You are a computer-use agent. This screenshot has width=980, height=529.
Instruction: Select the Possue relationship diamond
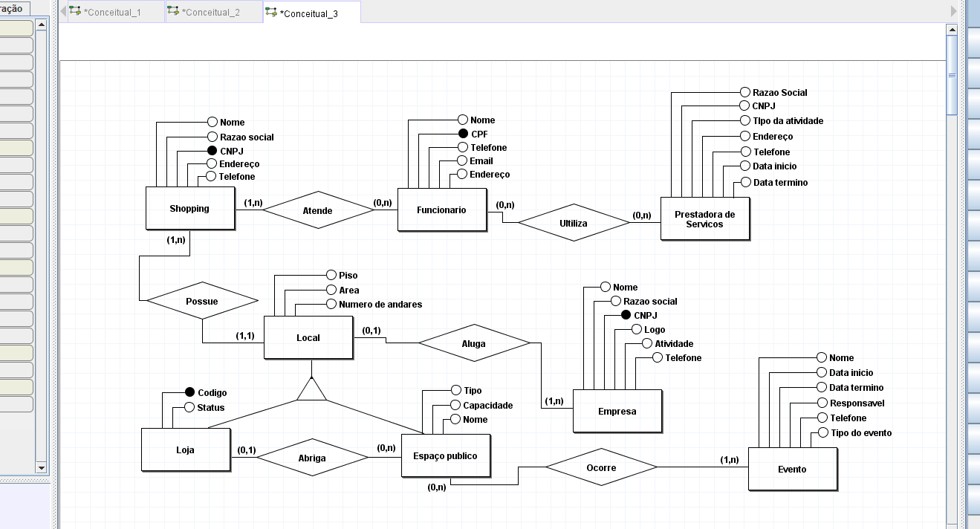click(202, 301)
